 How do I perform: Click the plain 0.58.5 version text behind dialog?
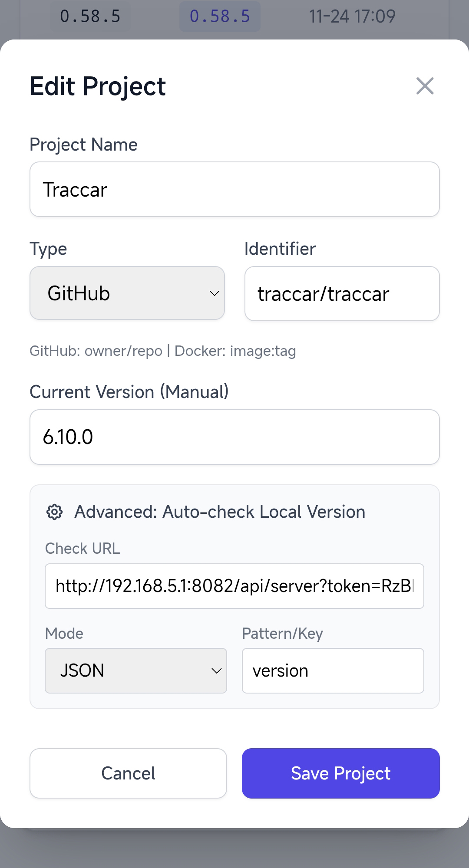pyautogui.click(x=90, y=16)
